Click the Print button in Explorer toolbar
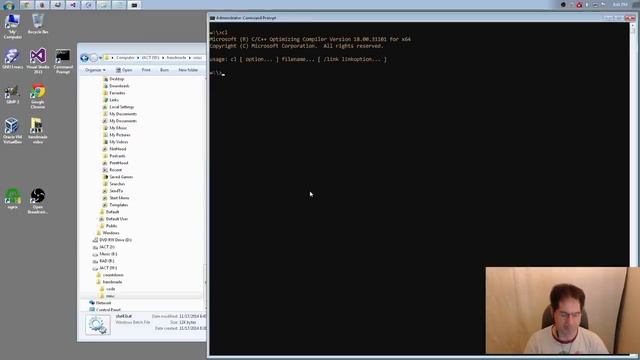This screenshot has height=360, width=640. [146, 70]
